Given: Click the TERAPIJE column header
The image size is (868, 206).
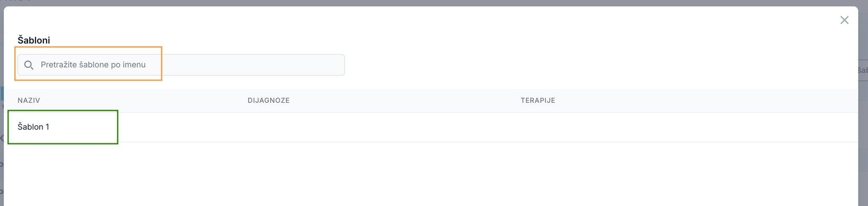Looking at the screenshot, I should [x=537, y=100].
